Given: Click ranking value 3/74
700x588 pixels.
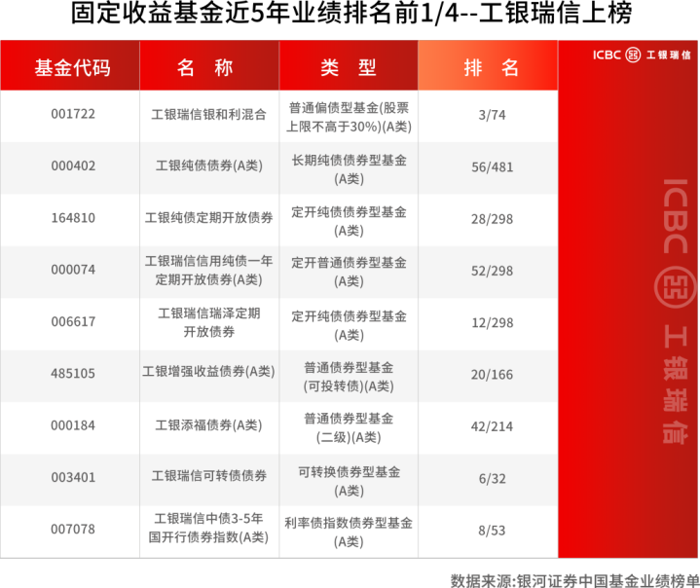Looking at the screenshot, I should 492,115.
